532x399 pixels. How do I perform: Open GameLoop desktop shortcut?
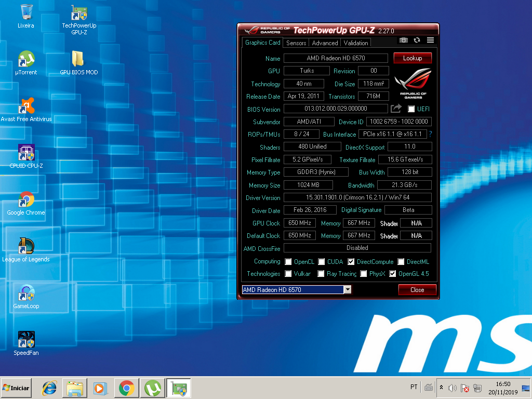pyautogui.click(x=26, y=297)
